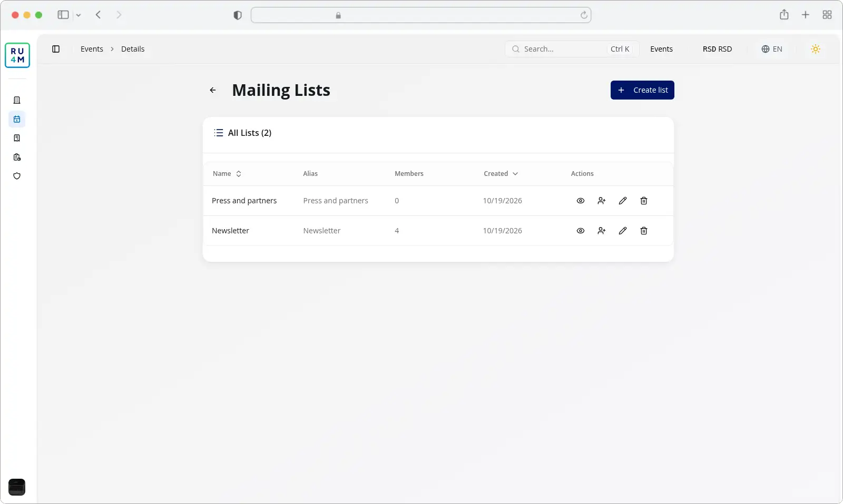Screen dimensions: 843x504
Task: Click browser back navigation arrow
Action: (99, 15)
